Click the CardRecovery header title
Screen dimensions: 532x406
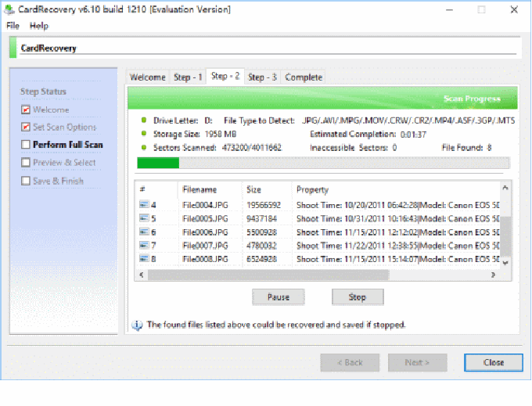pos(49,49)
